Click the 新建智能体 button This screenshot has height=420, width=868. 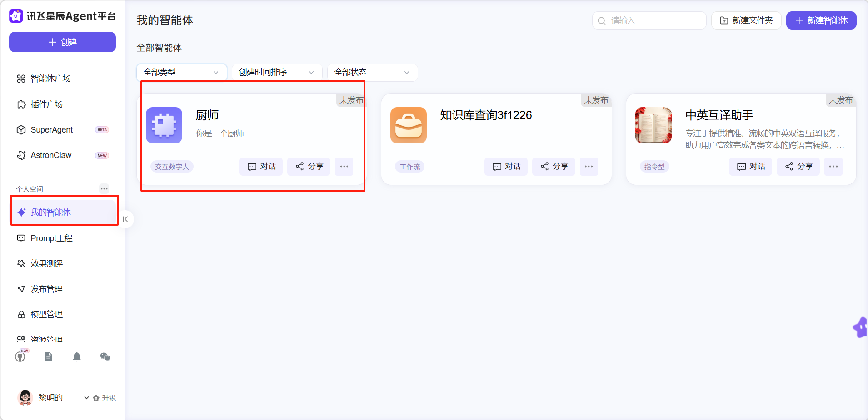[x=821, y=20]
